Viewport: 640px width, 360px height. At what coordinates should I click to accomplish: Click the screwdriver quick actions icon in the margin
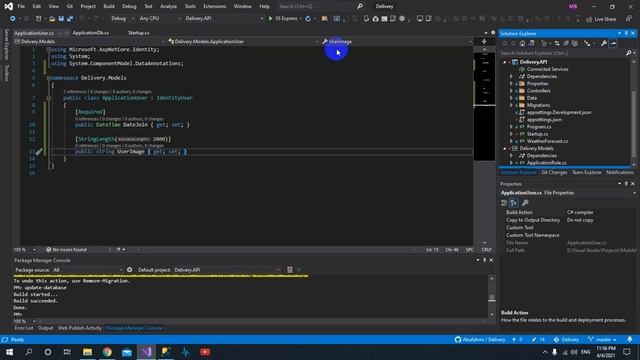click(x=39, y=152)
